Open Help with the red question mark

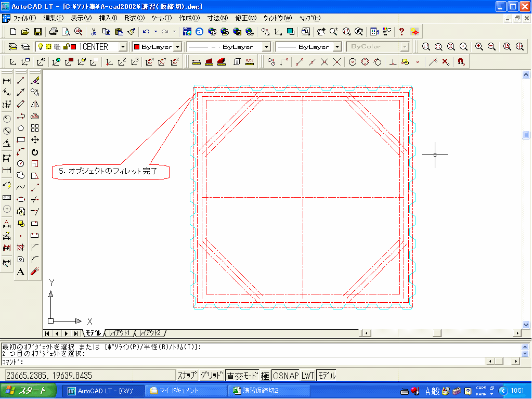[401, 32]
